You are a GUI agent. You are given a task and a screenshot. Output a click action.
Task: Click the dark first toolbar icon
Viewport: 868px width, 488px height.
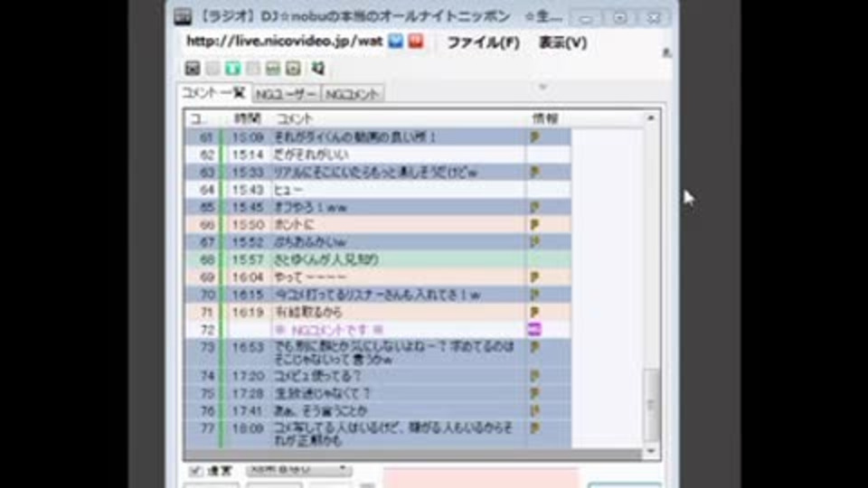192,69
